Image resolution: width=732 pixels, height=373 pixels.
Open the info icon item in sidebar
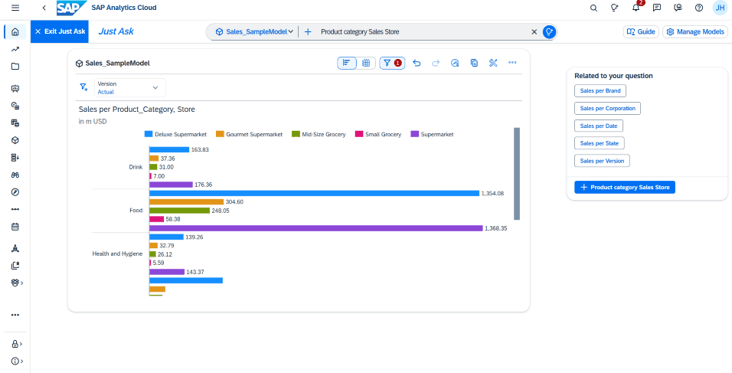point(16,361)
